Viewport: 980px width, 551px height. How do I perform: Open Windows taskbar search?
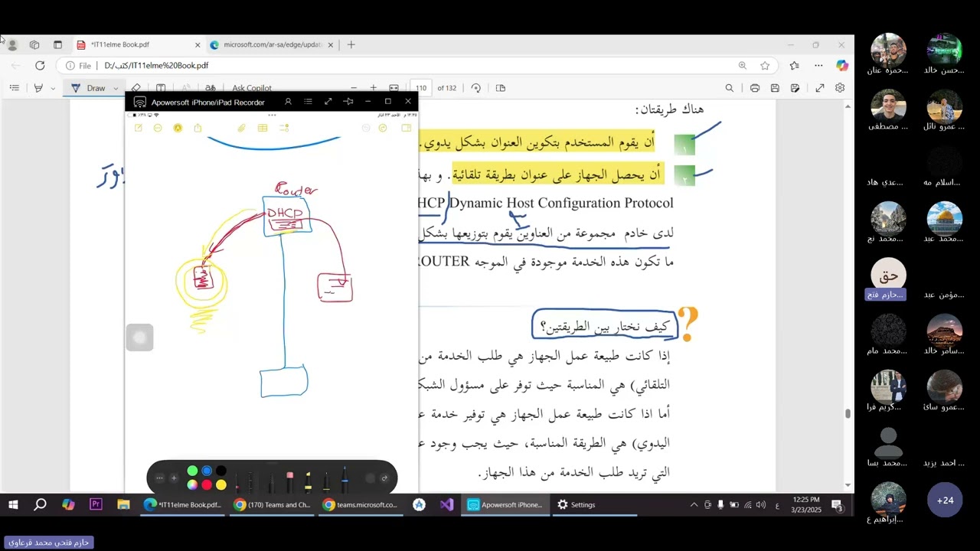40,505
